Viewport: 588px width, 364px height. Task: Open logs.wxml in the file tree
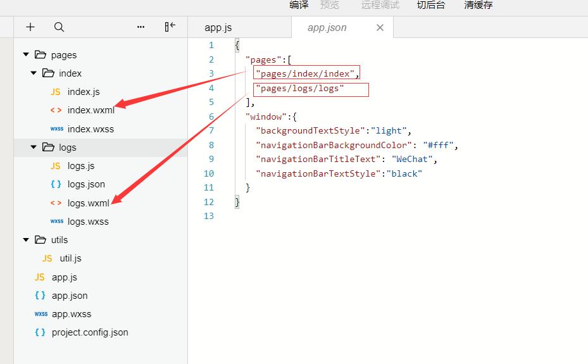point(89,203)
